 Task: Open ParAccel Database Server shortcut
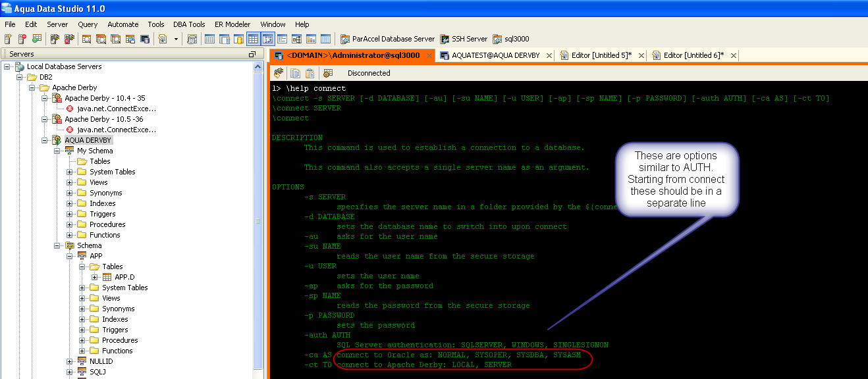pyautogui.click(x=388, y=39)
